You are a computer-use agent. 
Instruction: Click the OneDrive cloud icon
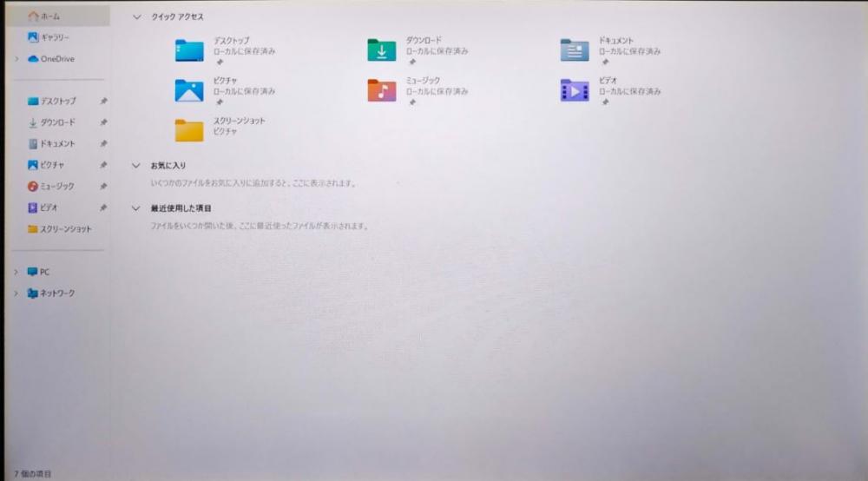point(33,59)
